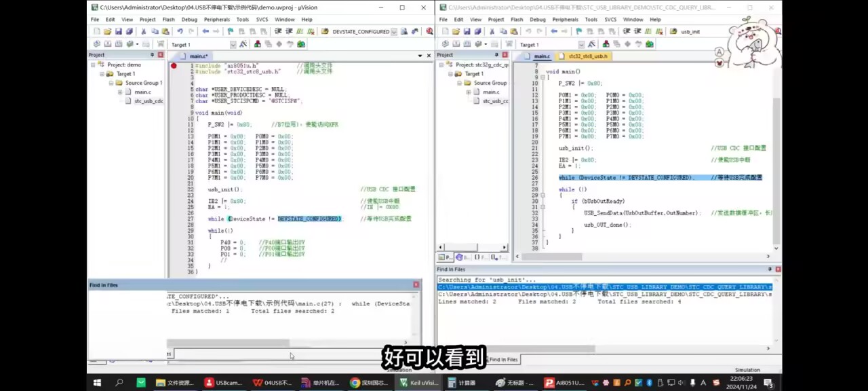Open DEVSTATE_CONFIGURED search dropdown
This screenshot has width=868, height=391.
click(x=395, y=32)
